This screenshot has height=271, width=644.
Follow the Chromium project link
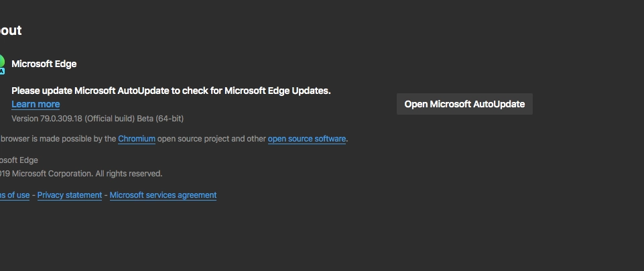(137, 139)
